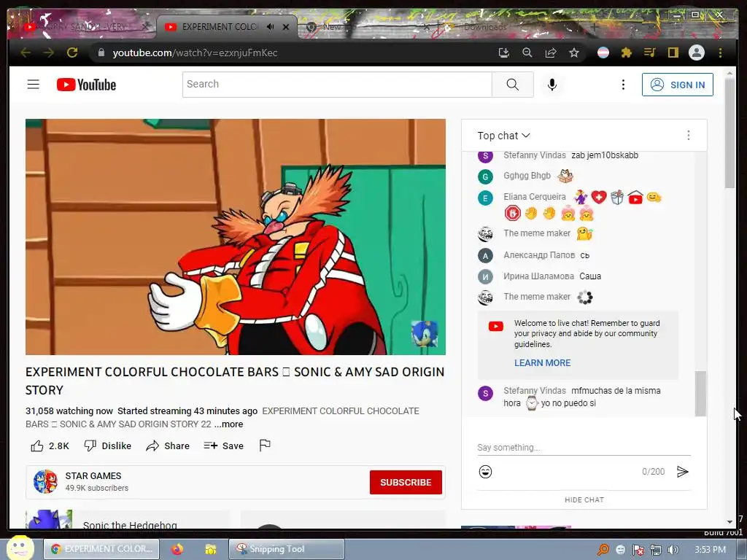The image size is (747, 560).
Task: Click install app icon in address bar
Action: [503, 52]
